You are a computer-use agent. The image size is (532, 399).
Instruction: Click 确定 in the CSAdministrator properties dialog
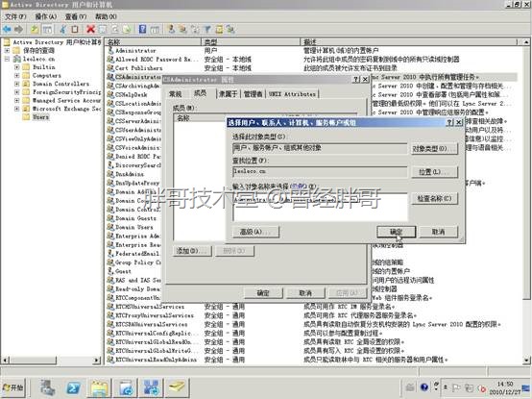(x=263, y=293)
